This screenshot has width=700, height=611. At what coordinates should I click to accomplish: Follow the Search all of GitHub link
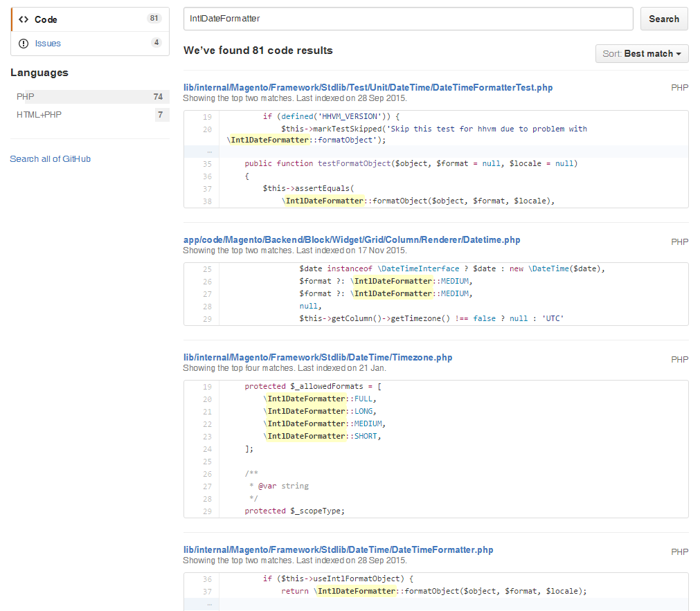coord(50,159)
